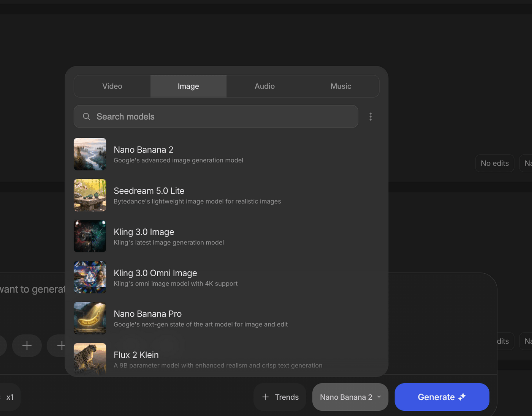Click the Flux 2 Klein leopard thumbnail

click(x=90, y=359)
